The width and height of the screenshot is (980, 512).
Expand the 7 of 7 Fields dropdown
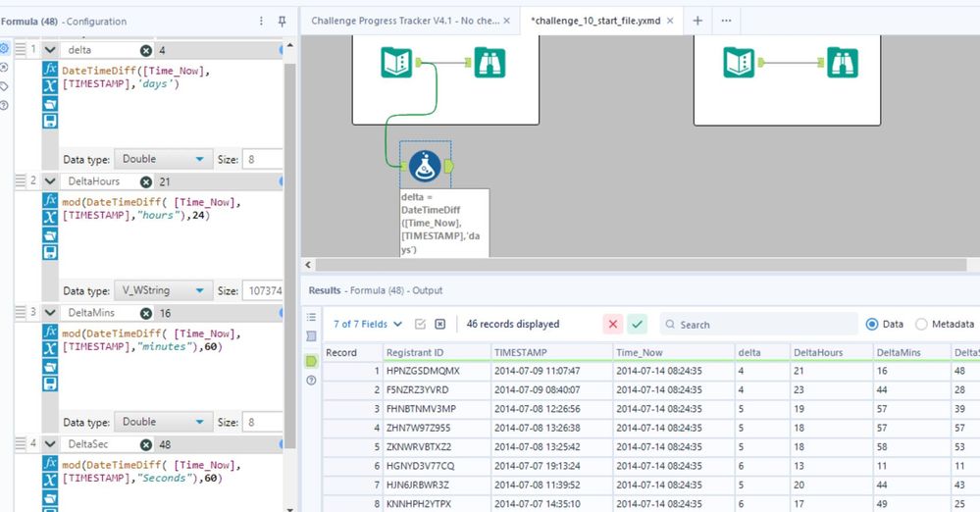pos(368,324)
